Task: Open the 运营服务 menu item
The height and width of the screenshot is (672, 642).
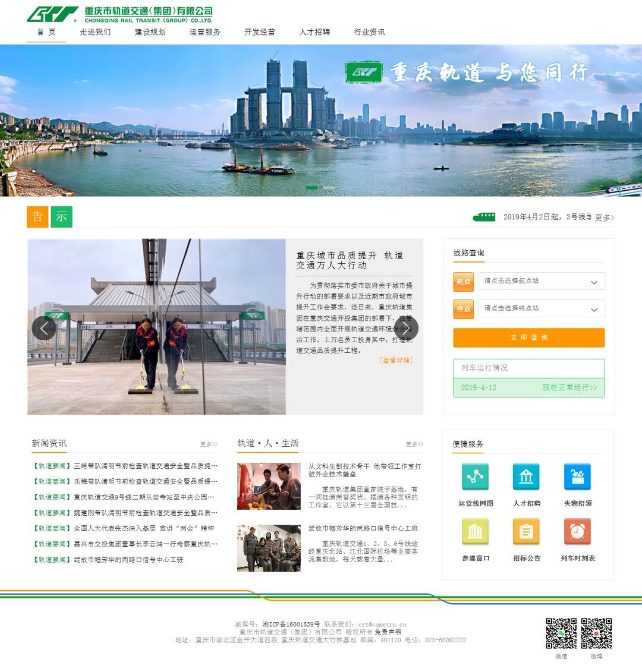Action: click(204, 32)
